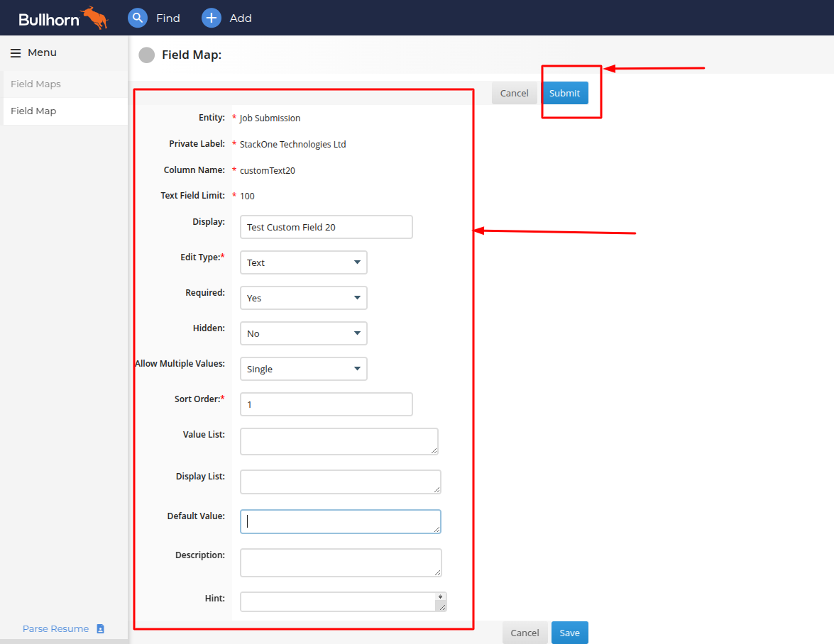Click the Sort Order input field

[x=326, y=404]
